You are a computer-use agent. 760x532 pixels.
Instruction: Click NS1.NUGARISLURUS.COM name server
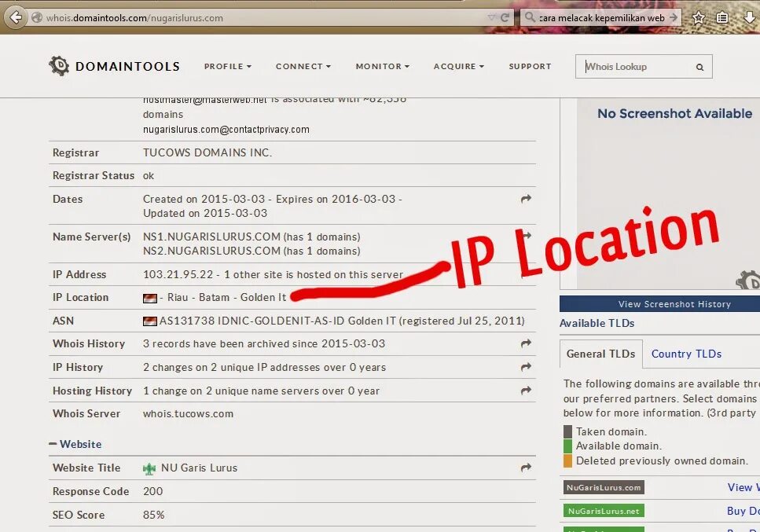click(212, 237)
